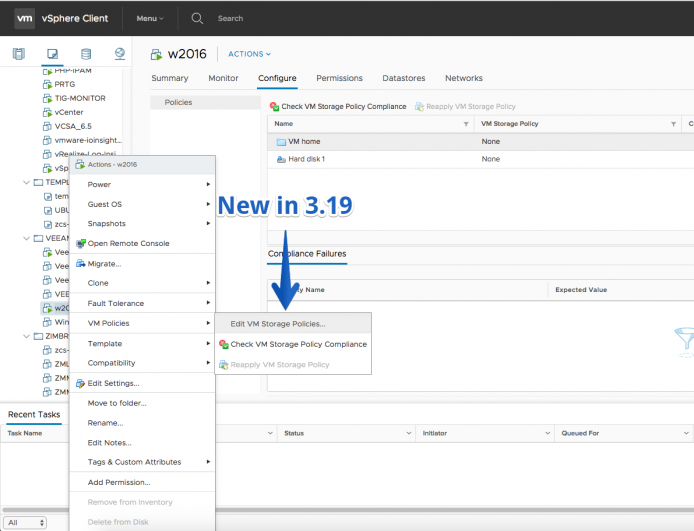
Task: Open the ACTIONS dropdown for w2016
Action: (x=249, y=54)
